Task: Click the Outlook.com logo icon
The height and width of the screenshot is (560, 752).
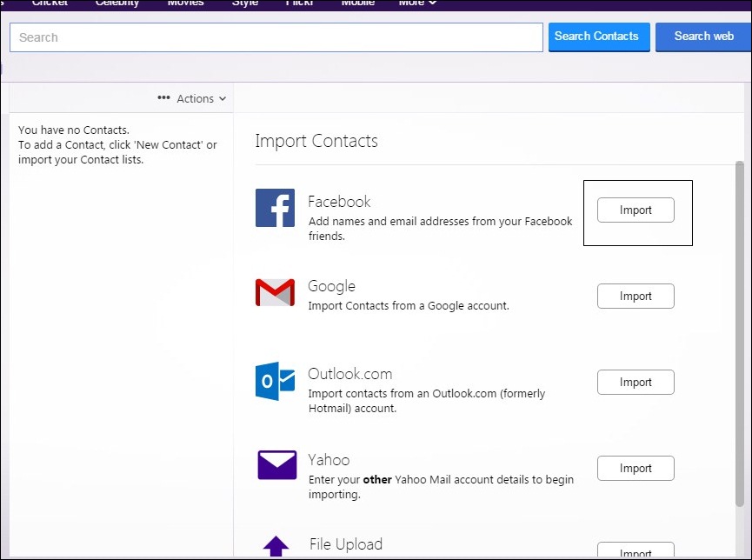Action: coord(275,381)
